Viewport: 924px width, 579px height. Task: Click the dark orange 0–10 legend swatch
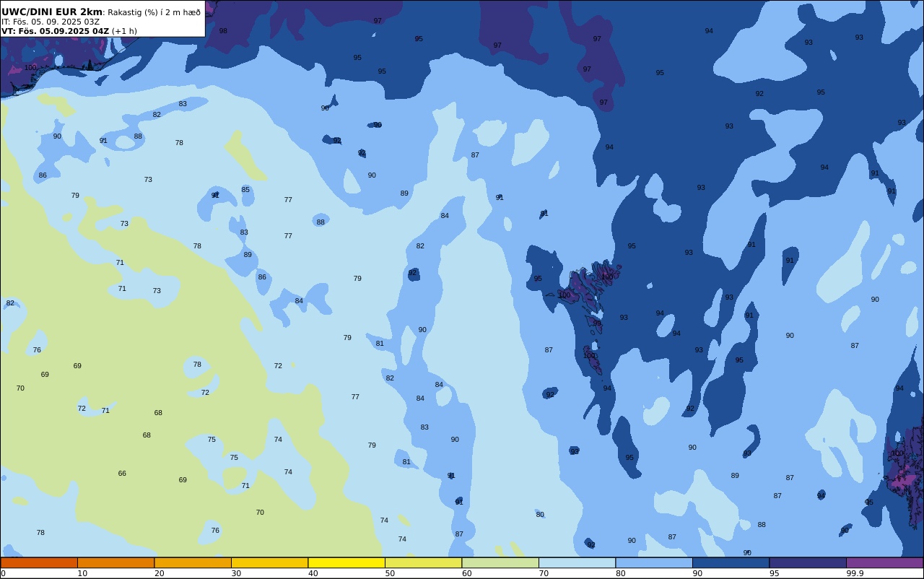tap(39, 562)
